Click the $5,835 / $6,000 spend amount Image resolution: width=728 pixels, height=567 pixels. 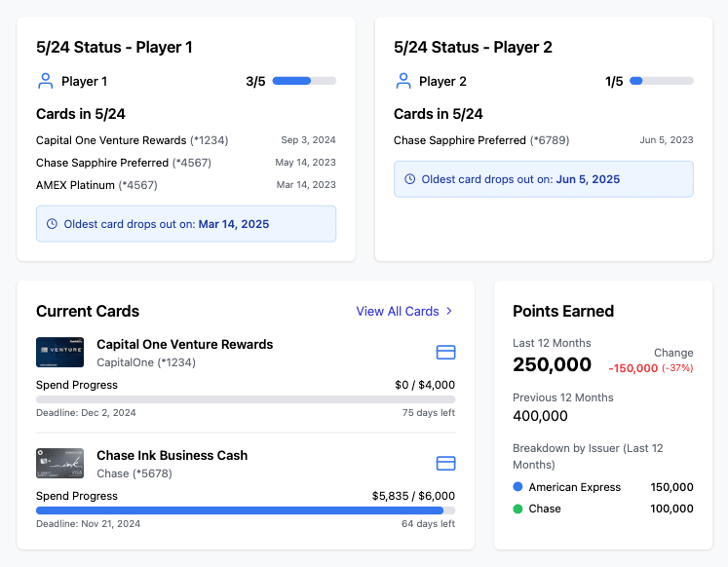pos(413,496)
